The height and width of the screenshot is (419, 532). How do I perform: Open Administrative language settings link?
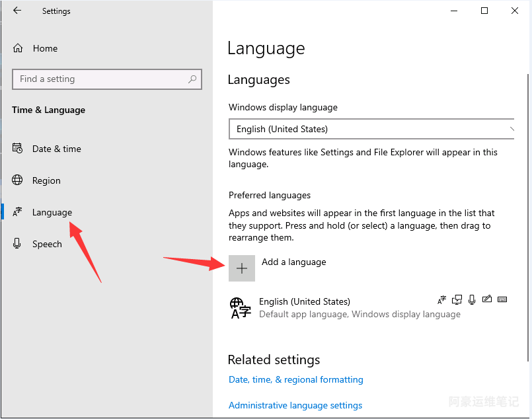pos(295,405)
